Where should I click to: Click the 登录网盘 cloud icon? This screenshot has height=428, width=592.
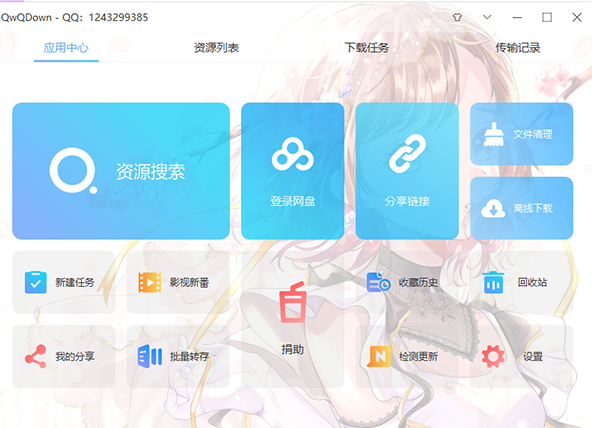(293, 154)
